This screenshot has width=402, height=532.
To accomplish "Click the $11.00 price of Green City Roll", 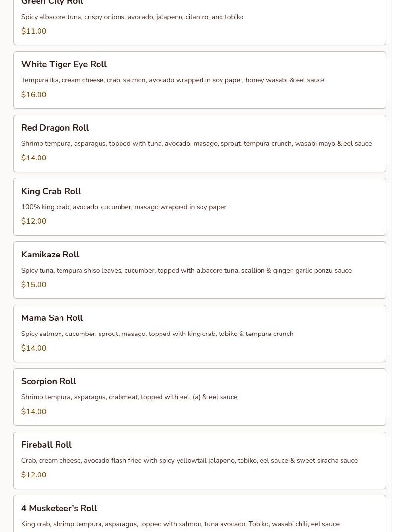I will click(x=34, y=31).
